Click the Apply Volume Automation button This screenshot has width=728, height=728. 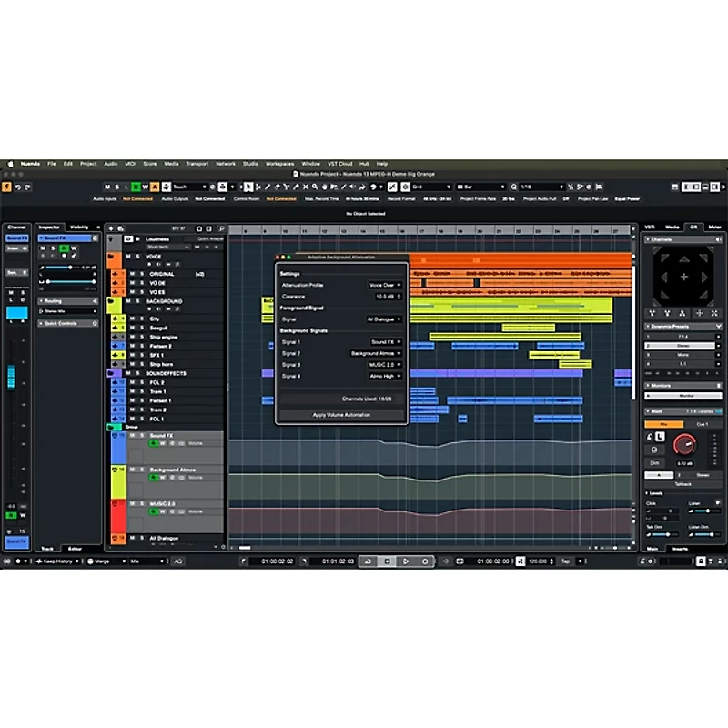[x=341, y=415]
